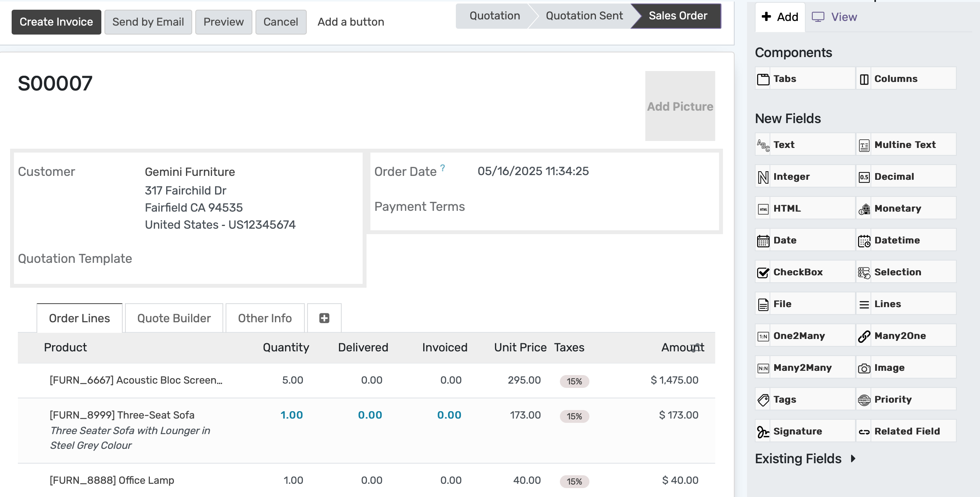The width and height of the screenshot is (980, 497).
Task: Pick the Columns component icon
Action: pos(864,79)
